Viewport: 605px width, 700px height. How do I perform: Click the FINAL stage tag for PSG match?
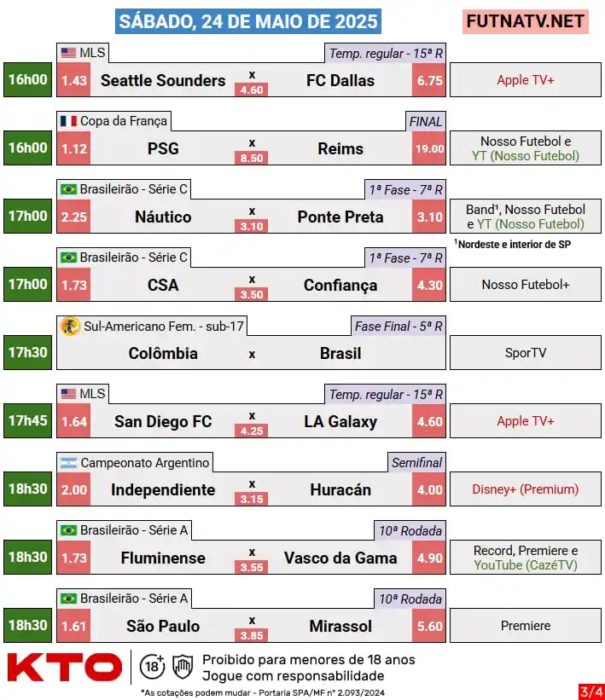[x=425, y=121]
